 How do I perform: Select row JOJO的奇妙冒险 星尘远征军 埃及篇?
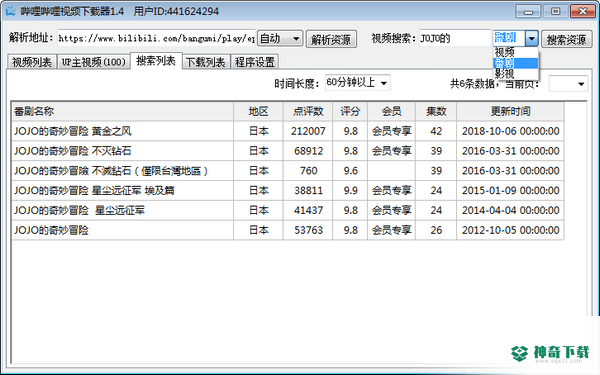pos(288,191)
